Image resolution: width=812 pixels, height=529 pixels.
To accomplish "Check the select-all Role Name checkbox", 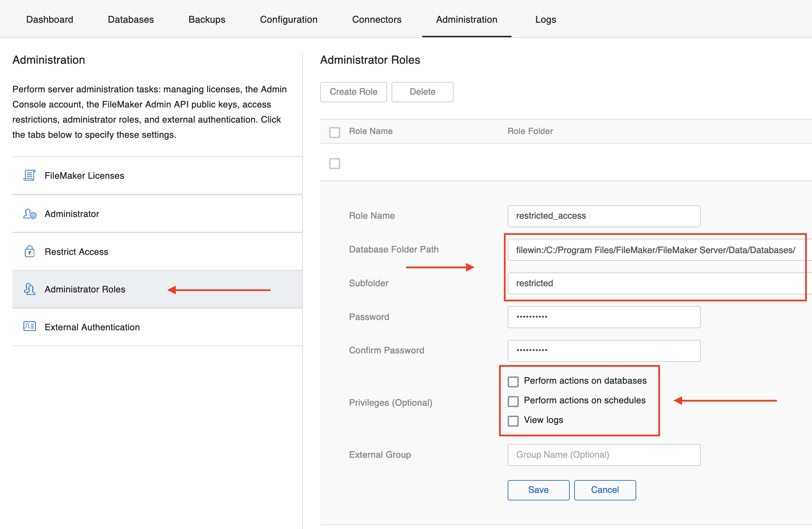I will (x=334, y=132).
